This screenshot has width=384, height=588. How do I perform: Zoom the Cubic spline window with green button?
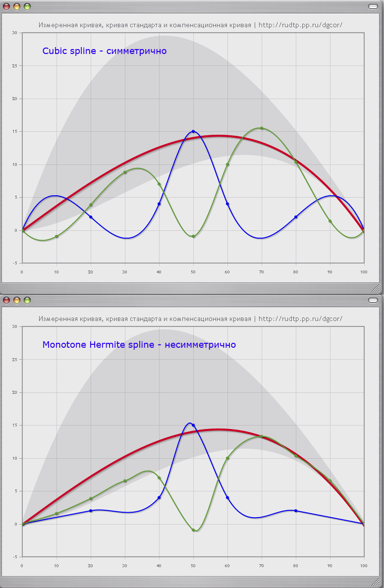[27, 6]
